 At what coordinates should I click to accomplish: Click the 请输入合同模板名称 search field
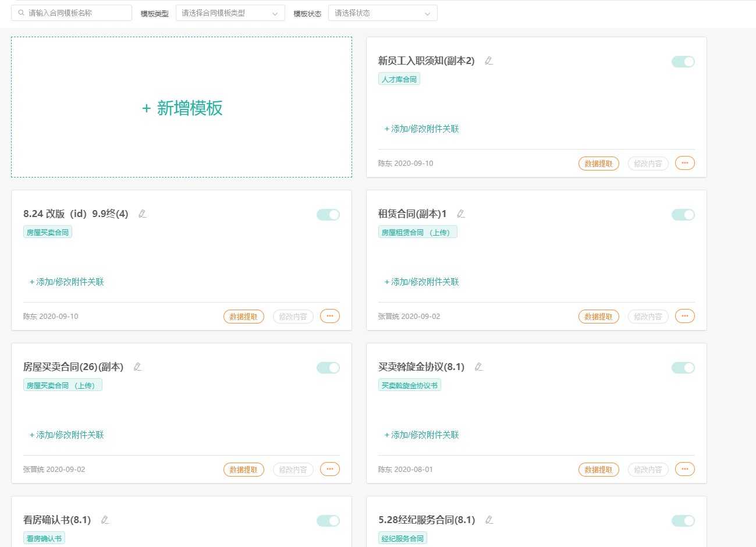[72, 13]
